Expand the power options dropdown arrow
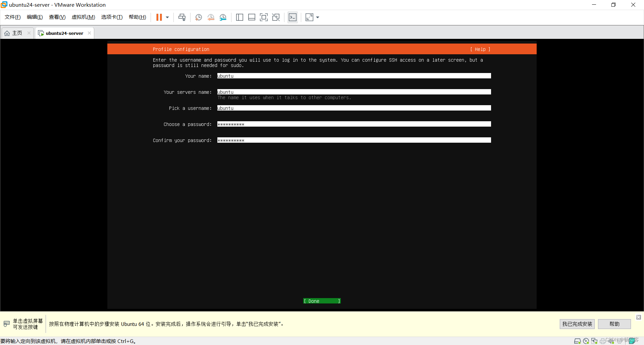Screen dimensions: 644x345 pyautogui.click(x=167, y=17)
